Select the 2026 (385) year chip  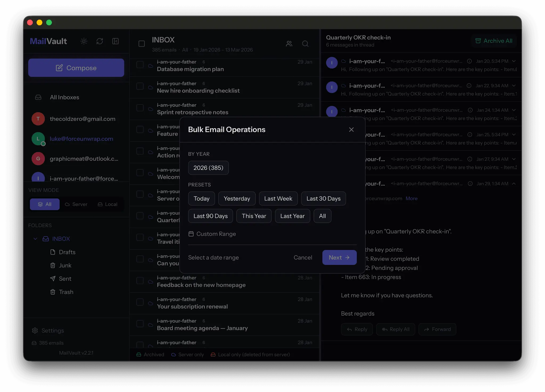[x=208, y=168]
